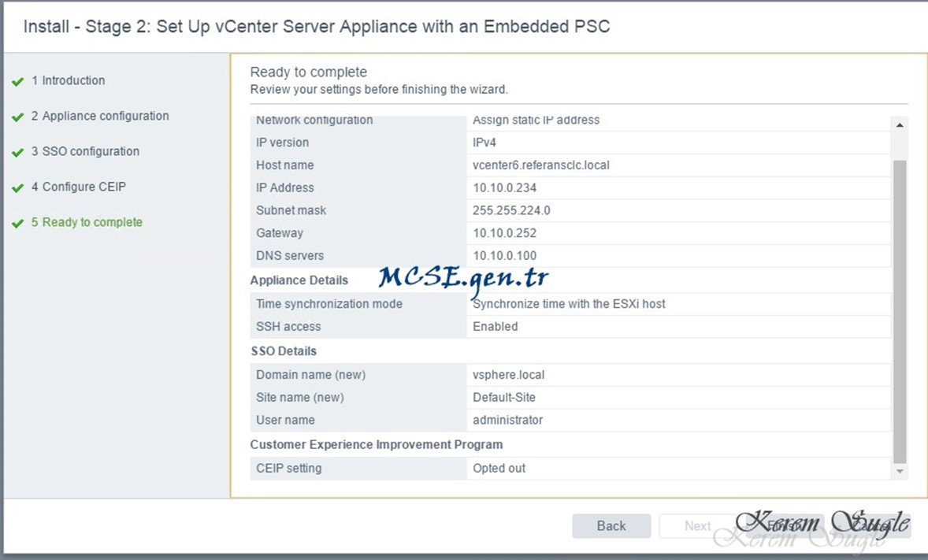
Task: Select the SSH access value "Enabled"
Action: tap(495, 326)
